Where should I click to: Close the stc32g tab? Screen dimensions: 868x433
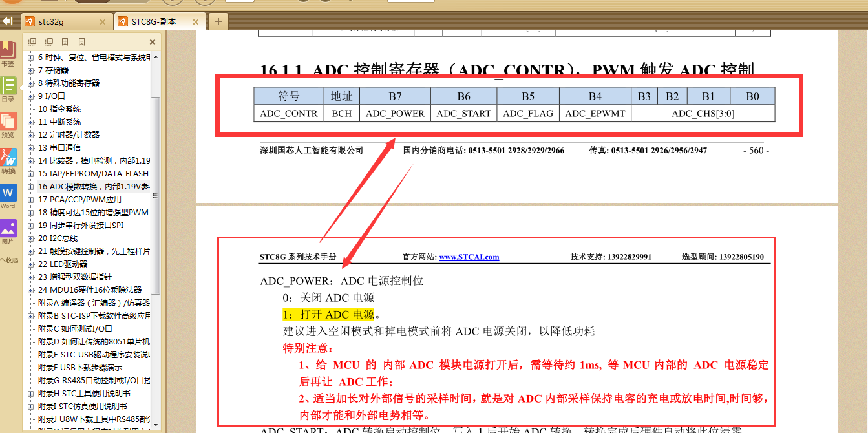tap(102, 21)
